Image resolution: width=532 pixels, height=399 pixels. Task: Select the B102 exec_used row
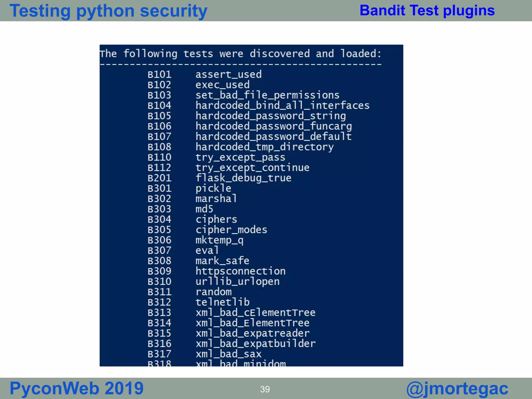coord(199,85)
